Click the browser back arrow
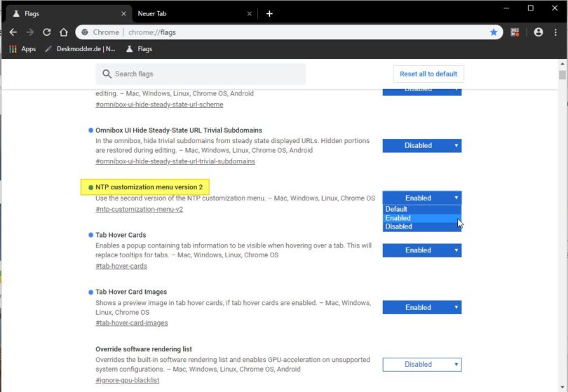The image size is (568, 392). (x=13, y=32)
